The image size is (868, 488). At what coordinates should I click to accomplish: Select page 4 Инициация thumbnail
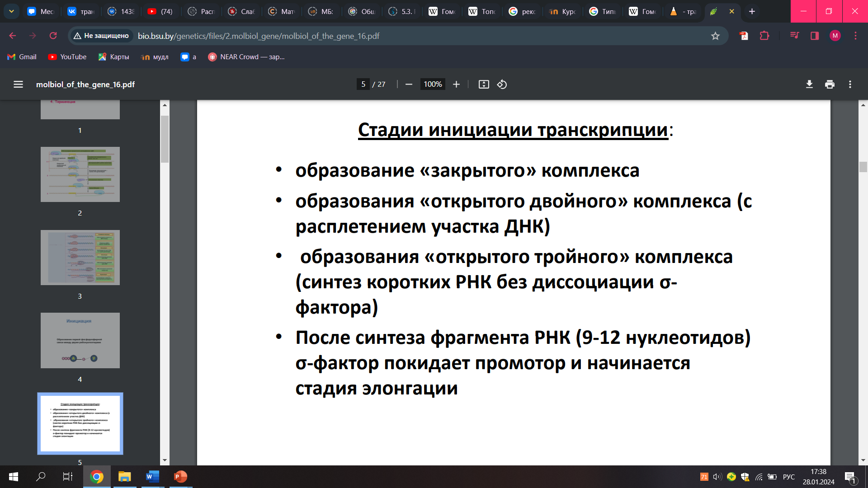(x=80, y=340)
